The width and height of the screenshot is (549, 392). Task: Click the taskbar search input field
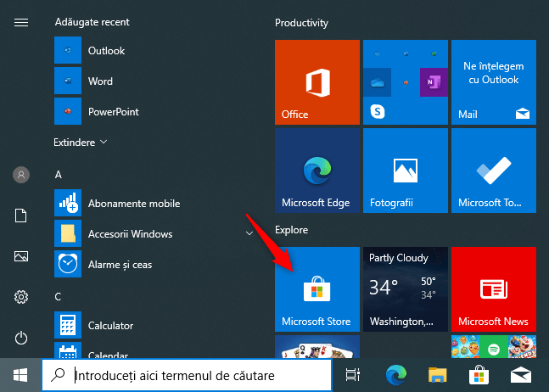187,375
